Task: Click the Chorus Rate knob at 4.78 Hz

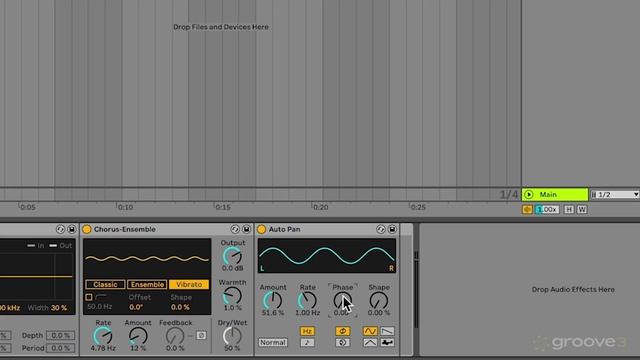Action: click(103, 336)
